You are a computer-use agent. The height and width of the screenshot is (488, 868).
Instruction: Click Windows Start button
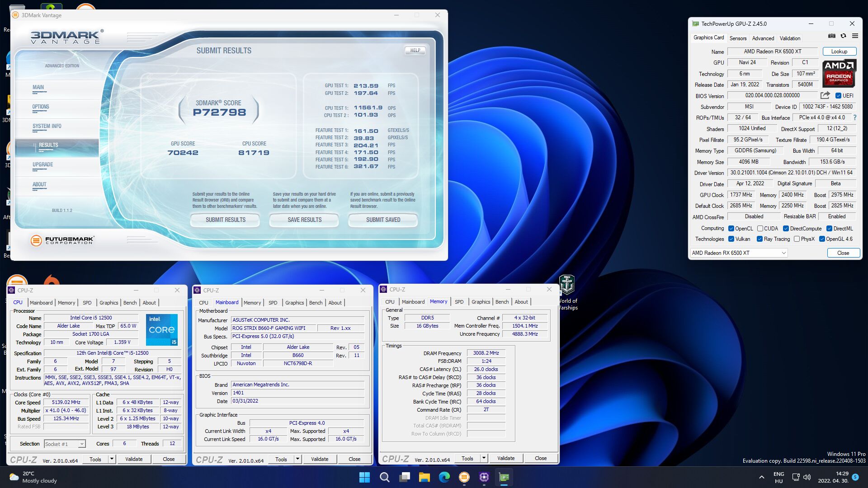[x=364, y=477]
